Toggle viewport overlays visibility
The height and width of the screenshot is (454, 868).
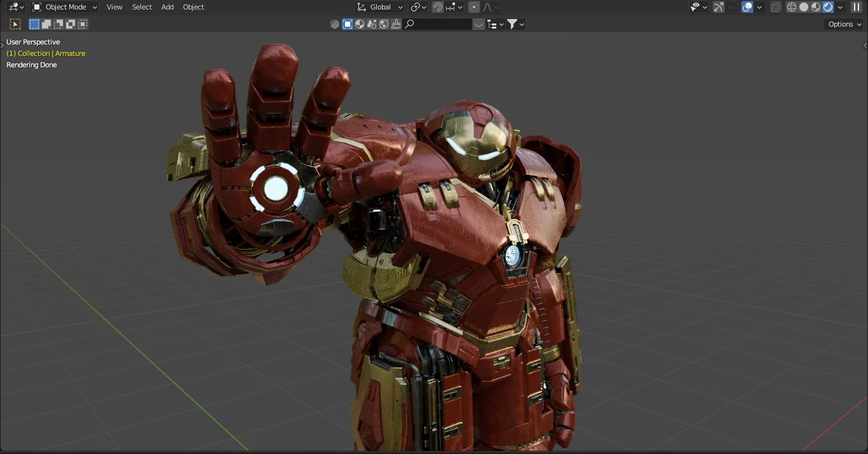click(747, 7)
